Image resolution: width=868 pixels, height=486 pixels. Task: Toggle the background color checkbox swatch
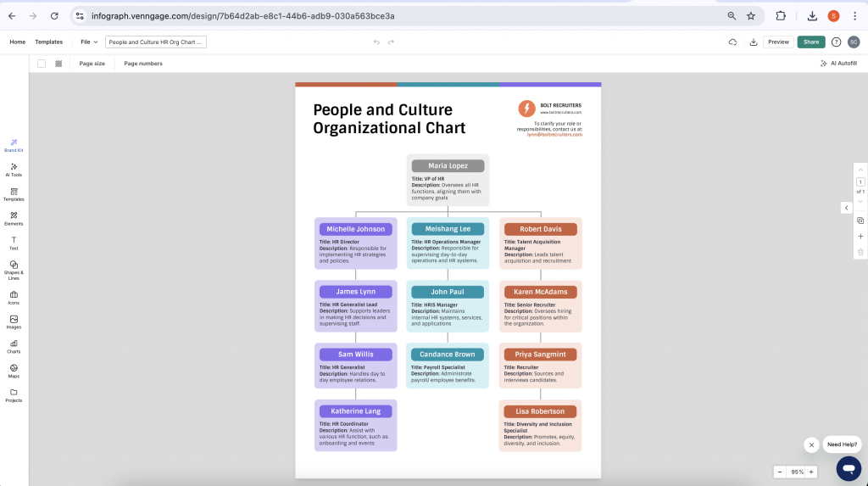point(41,64)
